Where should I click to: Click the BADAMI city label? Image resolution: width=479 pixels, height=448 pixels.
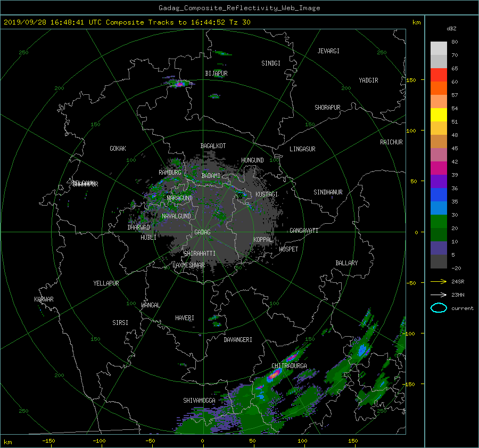tap(211, 176)
